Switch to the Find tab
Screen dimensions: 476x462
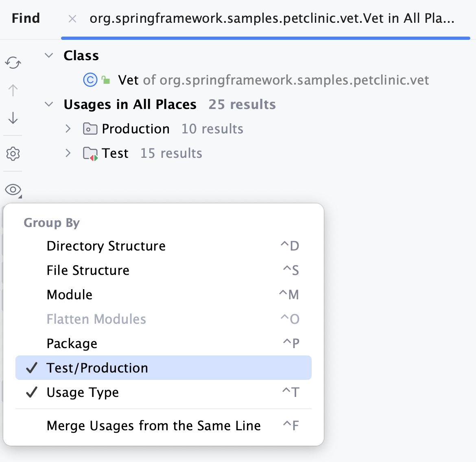pos(26,18)
